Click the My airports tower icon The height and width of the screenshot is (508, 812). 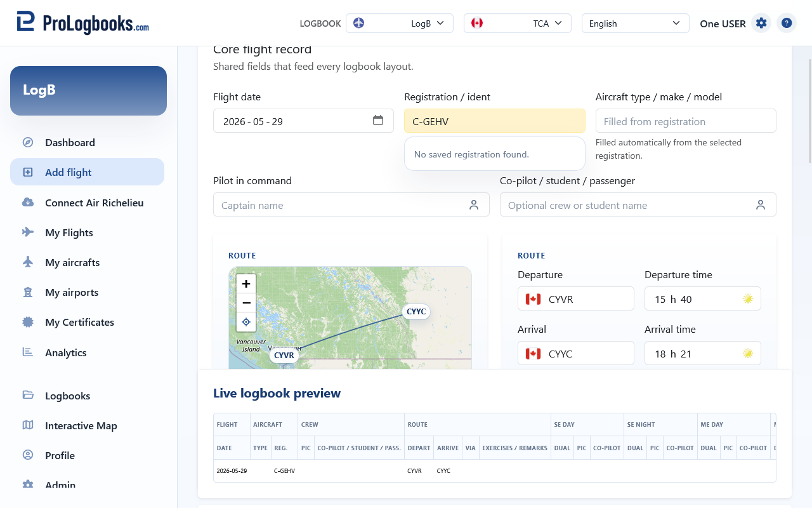(28, 292)
